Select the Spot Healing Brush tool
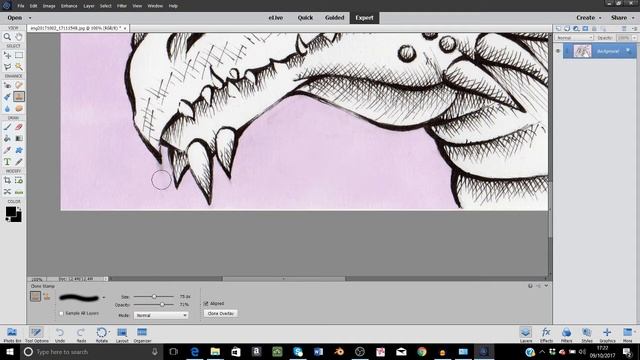This screenshot has width=640, height=360. (19, 85)
